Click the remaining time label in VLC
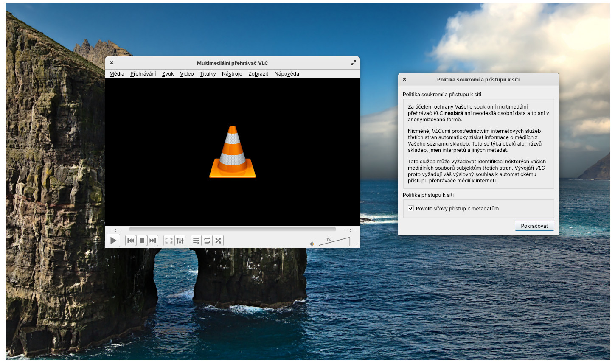The height and width of the screenshot is (364, 615). (x=350, y=230)
